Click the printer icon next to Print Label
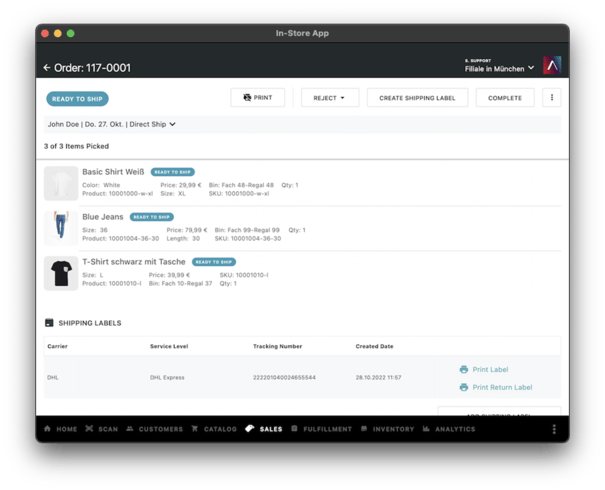The image size is (605, 490). tap(464, 370)
